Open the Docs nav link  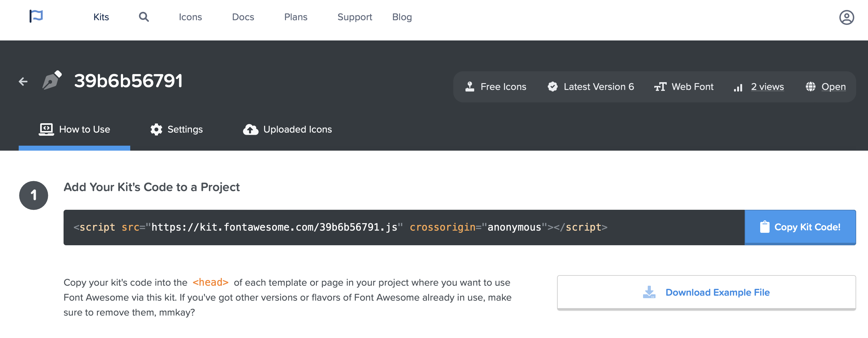pyautogui.click(x=243, y=17)
